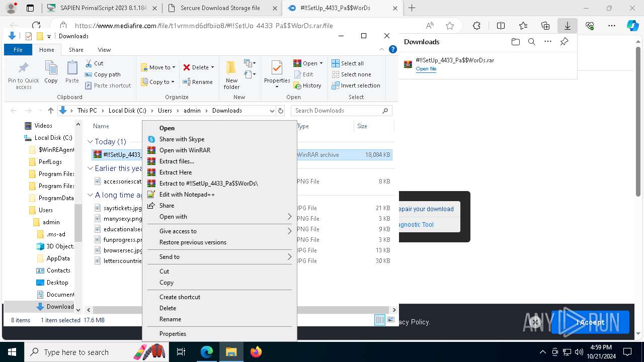644x362 pixels.
Task: Click Repair your download link
Action: point(426,209)
